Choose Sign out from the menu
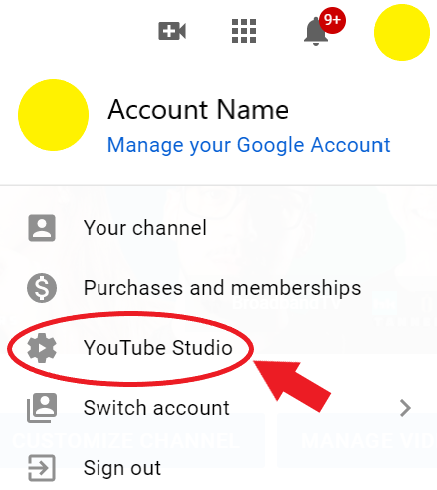 (218, 468)
